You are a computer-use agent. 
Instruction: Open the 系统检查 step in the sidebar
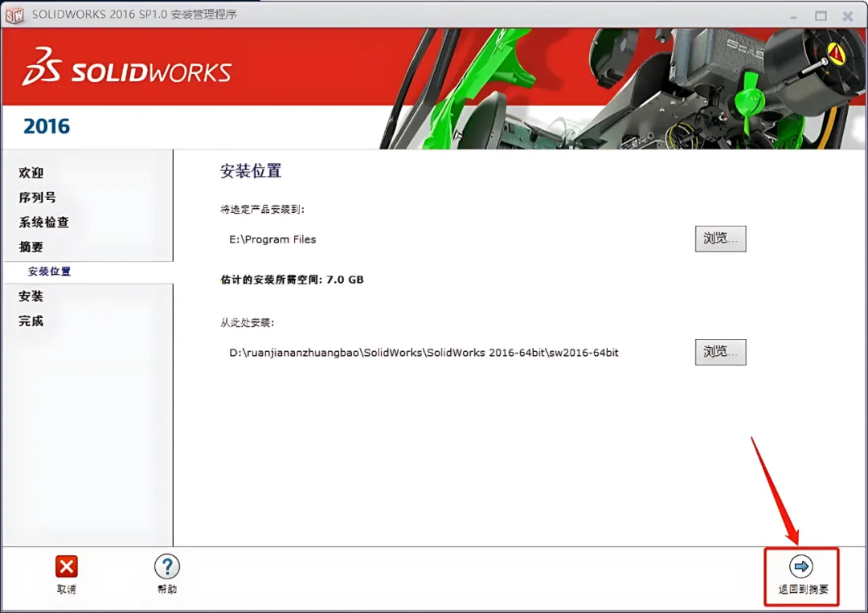[43, 223]
